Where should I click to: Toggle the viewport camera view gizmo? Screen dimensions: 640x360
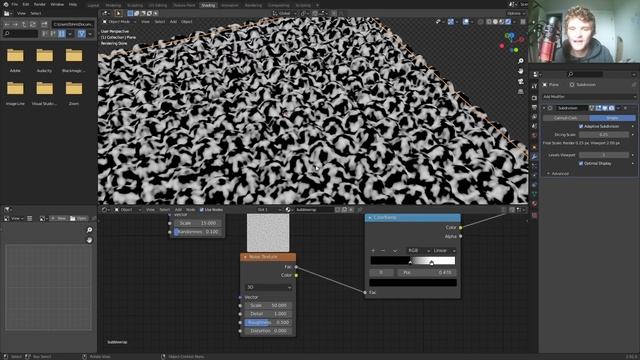(x=520, y=81)
